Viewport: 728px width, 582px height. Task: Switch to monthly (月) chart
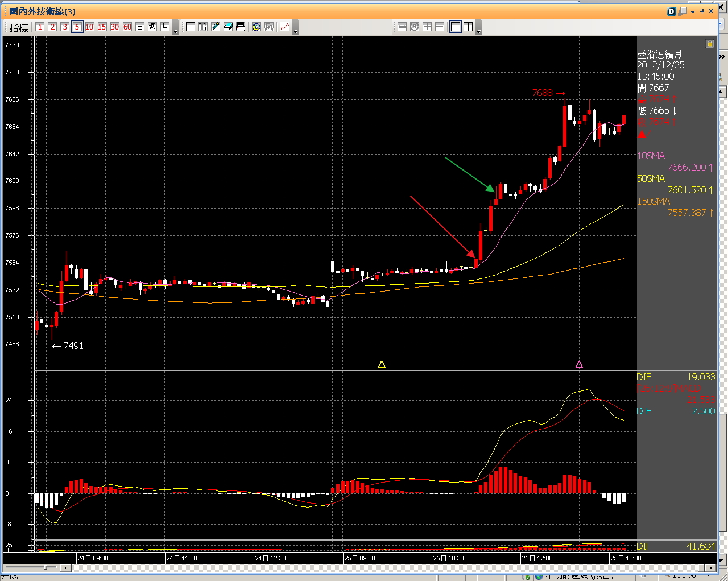(x=165, y=27)
